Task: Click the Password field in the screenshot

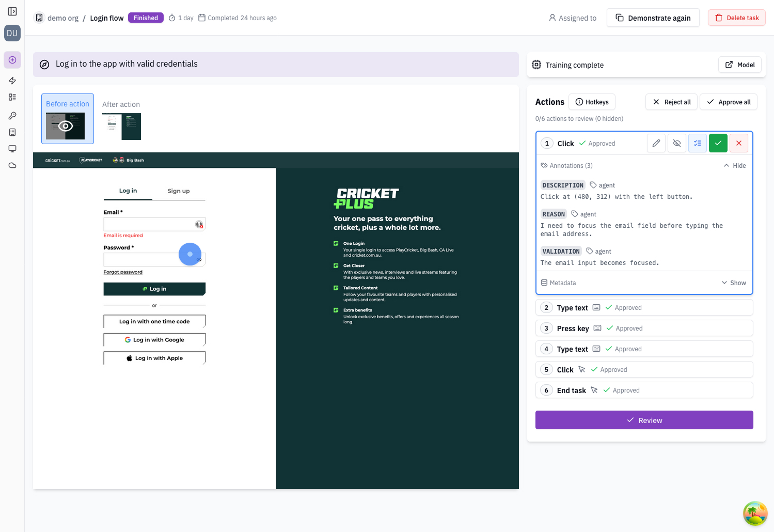Action: click(154, 259)
